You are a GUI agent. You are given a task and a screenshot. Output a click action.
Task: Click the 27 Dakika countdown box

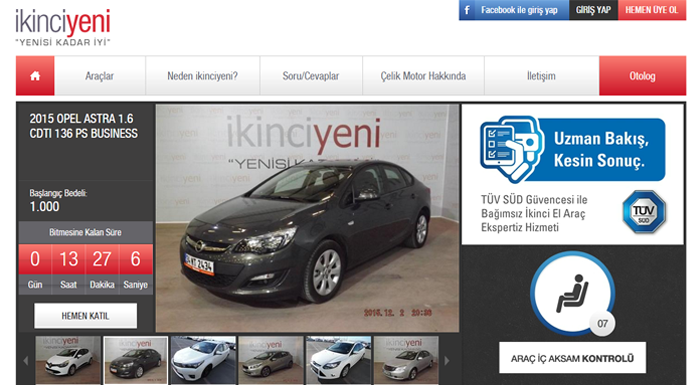pos(102,269)
